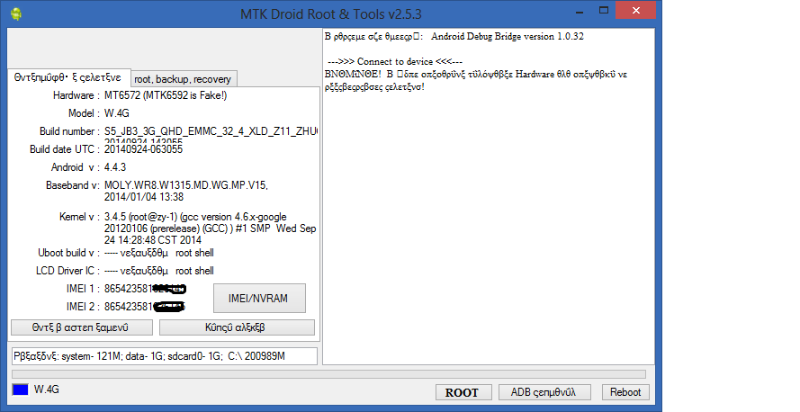Click the LCD Driver IC root shell value

(159, 271)
